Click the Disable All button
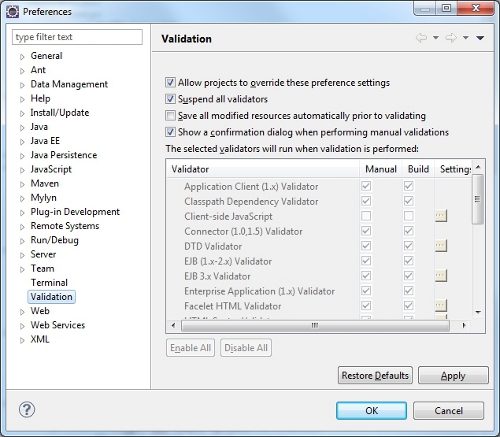 [246, 348]
